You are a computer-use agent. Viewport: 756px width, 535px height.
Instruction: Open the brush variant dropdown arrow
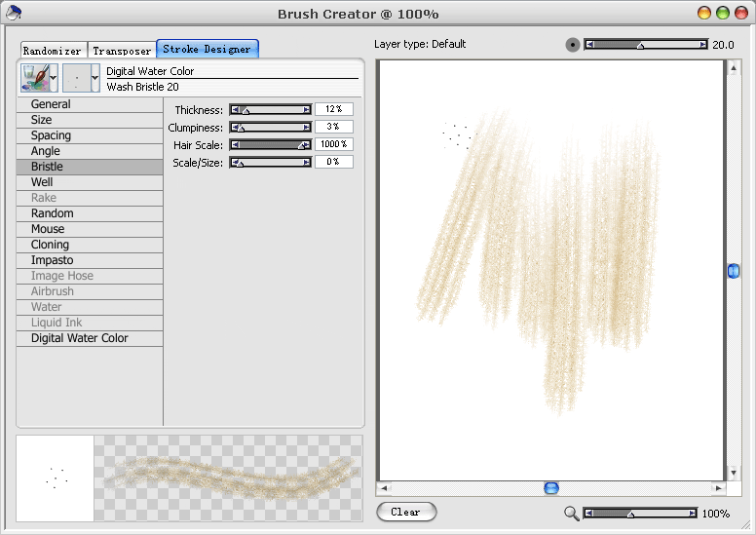(x=94, y=78)
